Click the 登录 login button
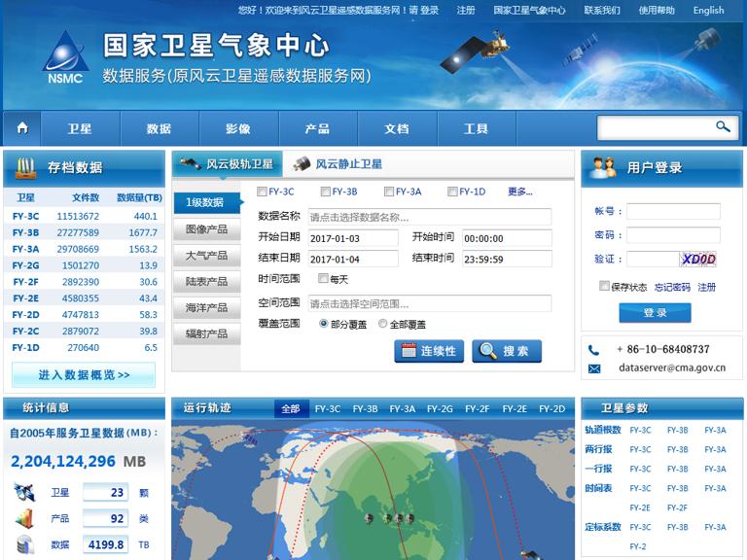The image size is (747, 560). pos(655,313)
